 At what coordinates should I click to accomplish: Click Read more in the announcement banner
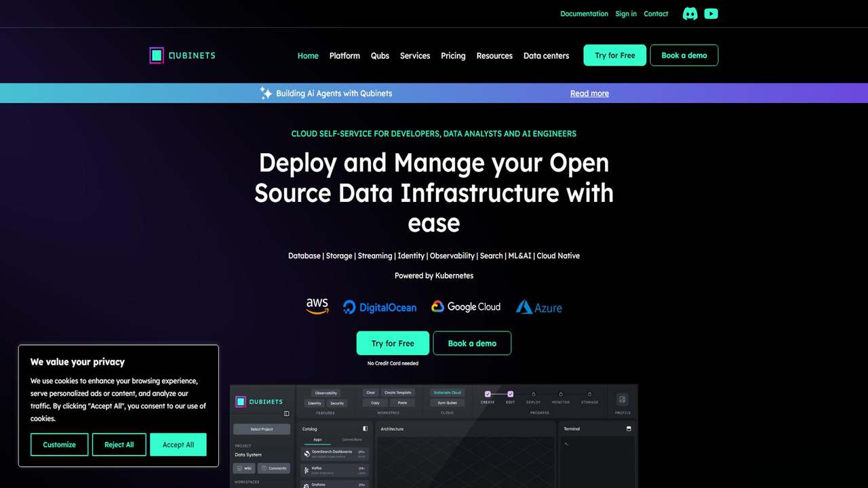(x=589, y=94)
